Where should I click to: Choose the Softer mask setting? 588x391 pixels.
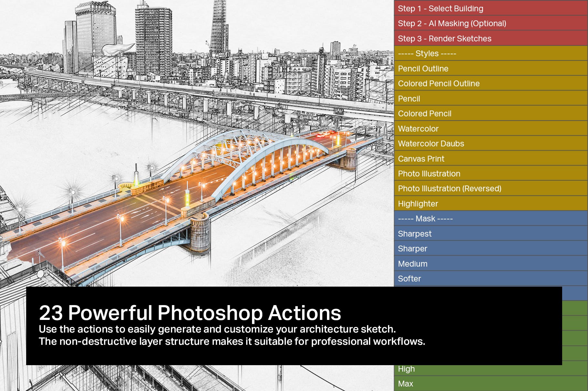(x=485, y=279)
